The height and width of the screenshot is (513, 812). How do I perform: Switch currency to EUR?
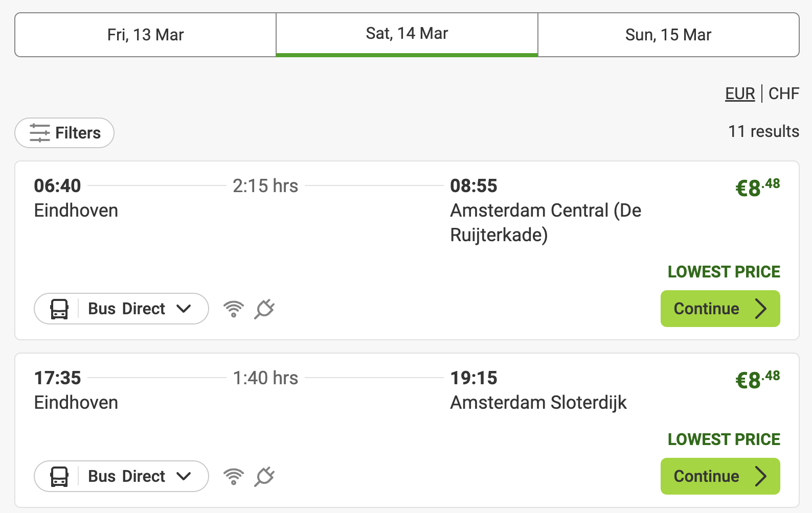click(x=740, y=94)
